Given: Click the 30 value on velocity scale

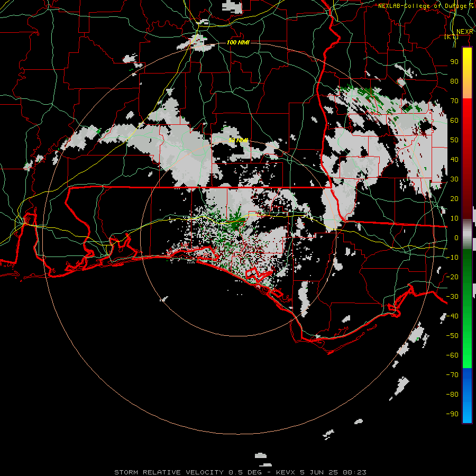Looking at the screenshot, I should tap(454, 179).
